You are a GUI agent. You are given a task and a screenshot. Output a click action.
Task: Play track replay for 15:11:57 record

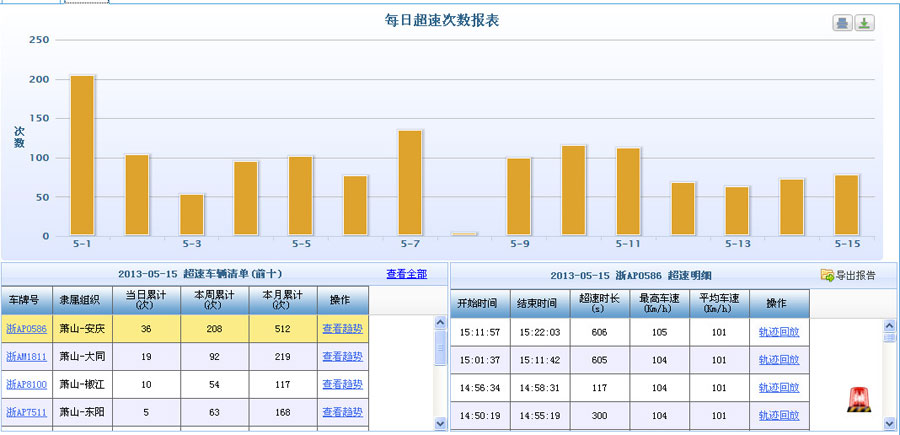(779, 332)
